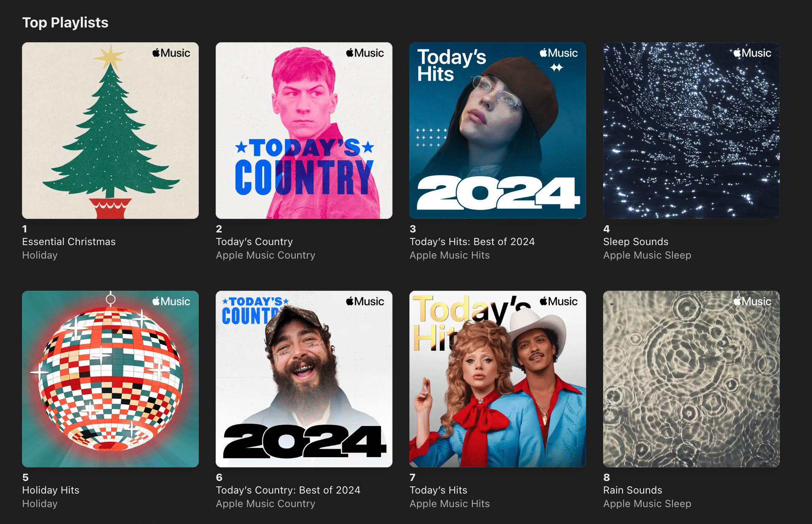Screen dimensions: 812x524
Task: Open Today's Country Best of 2024 artwork
Action: click(304, 379)
